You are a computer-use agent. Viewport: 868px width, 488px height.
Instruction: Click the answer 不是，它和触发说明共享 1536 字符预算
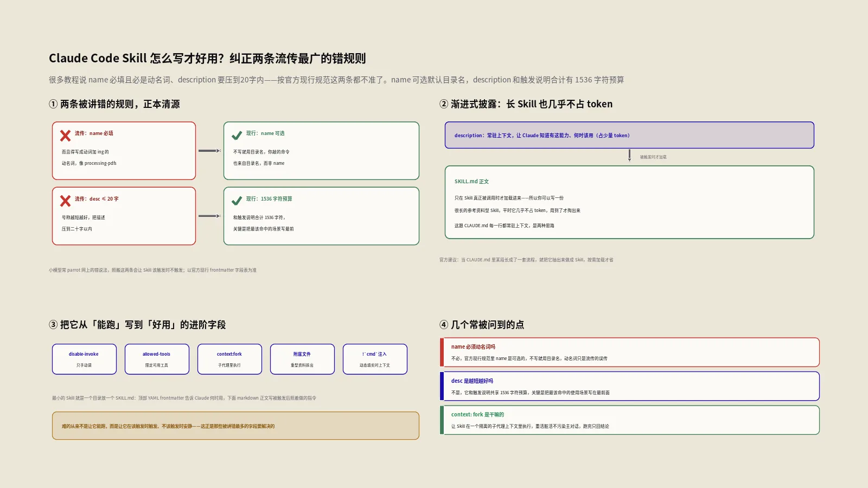point(531,393)
